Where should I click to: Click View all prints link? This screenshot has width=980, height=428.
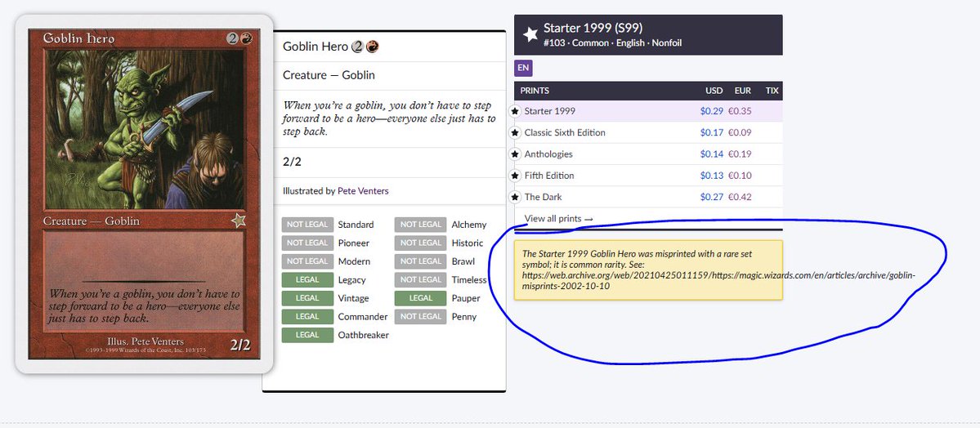point(559,219)
